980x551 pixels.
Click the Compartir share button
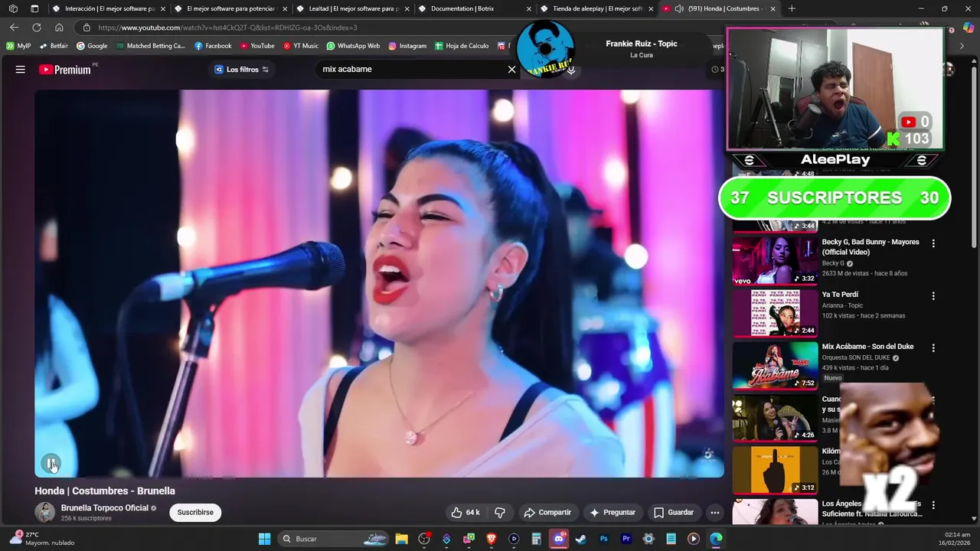[x=547, y=513]
